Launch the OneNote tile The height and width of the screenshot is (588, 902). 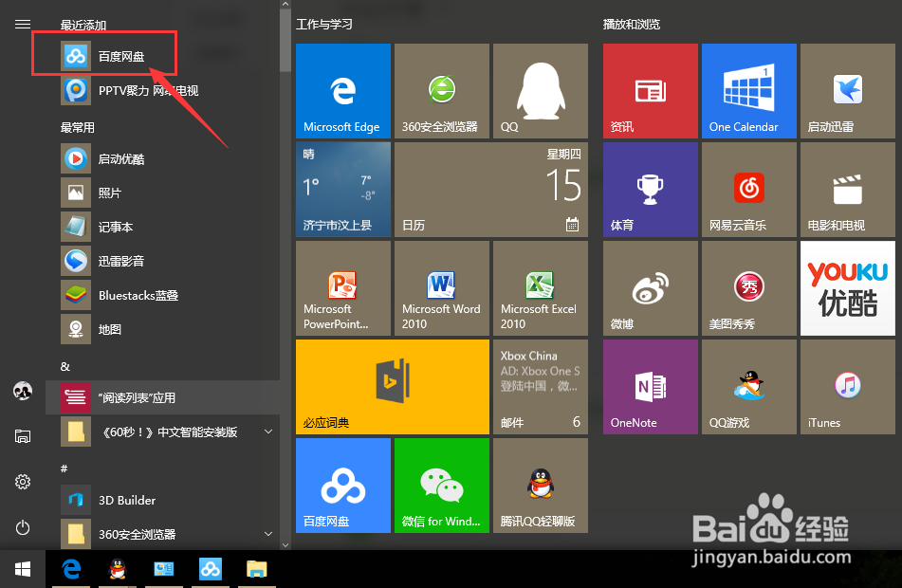[651, 387]
